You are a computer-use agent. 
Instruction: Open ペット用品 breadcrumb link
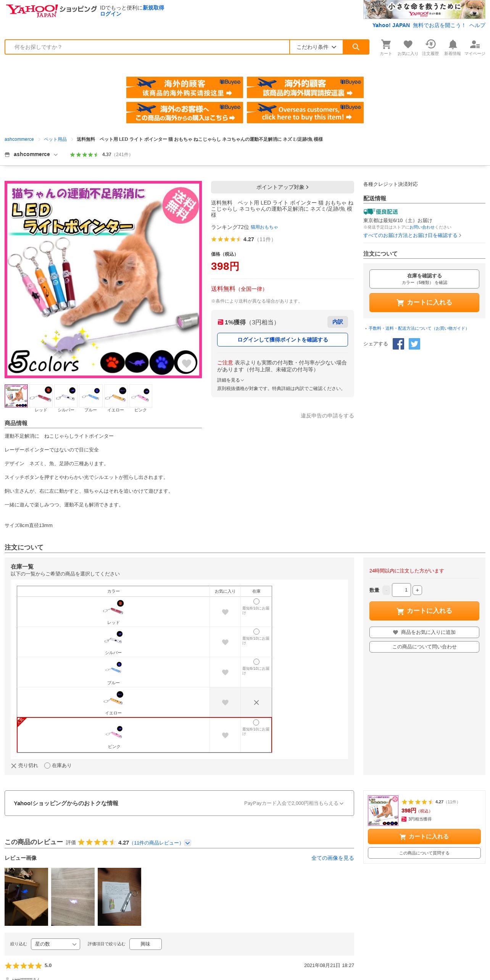tap(55, 139)
